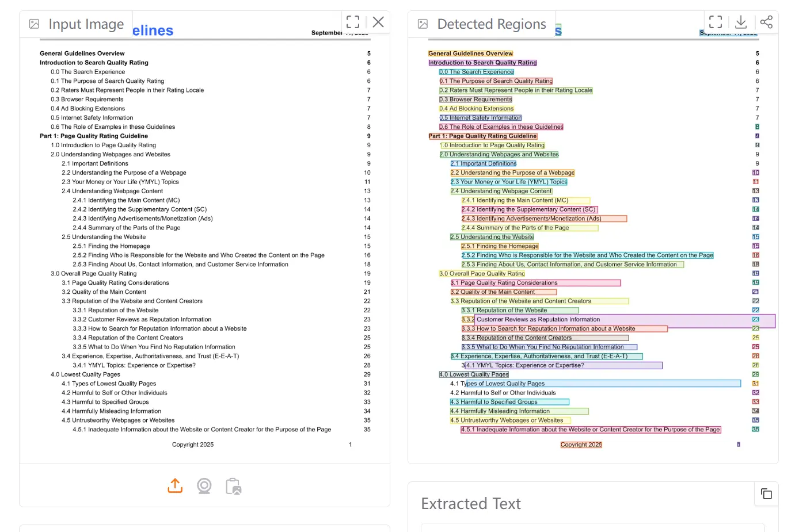
Task: Click '4.0 Lowest Quality Pages' line in input image
Action: click(x=85, y=374)
